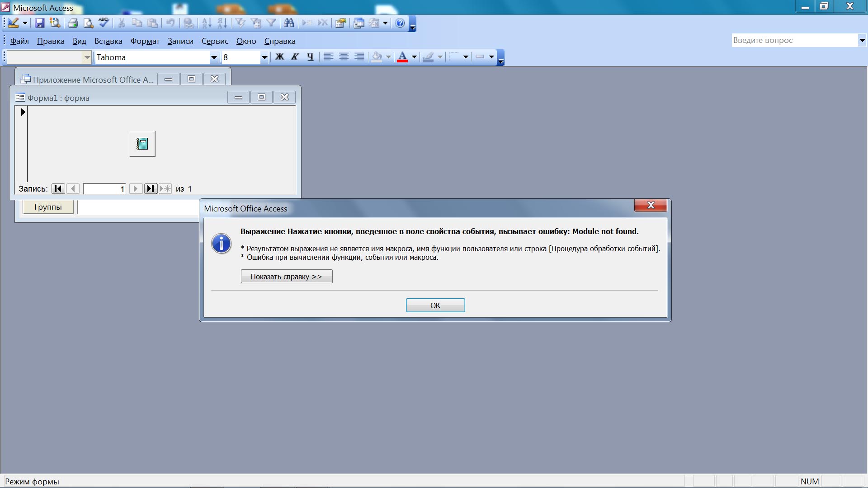Click the Insert Hyperlink icon
Image resolution: width=868 pixels, height=488 pixels.
click(189, 23)
